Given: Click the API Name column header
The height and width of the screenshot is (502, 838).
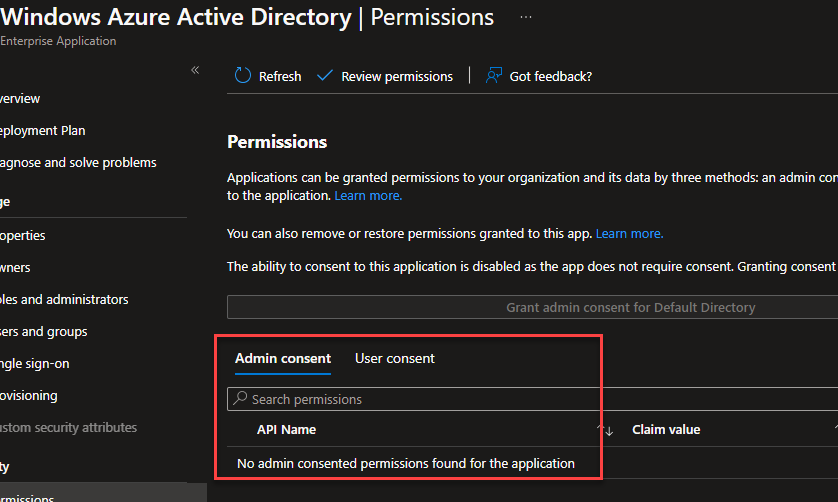Looking at the screenshot, I should 286,430.
